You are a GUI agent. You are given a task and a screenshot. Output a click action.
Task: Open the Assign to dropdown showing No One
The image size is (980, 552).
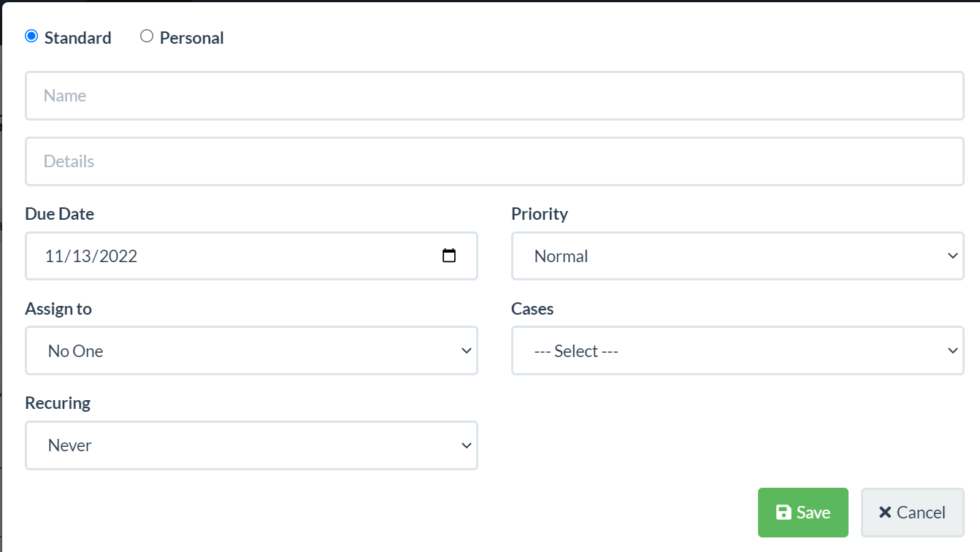coord(251,350)
